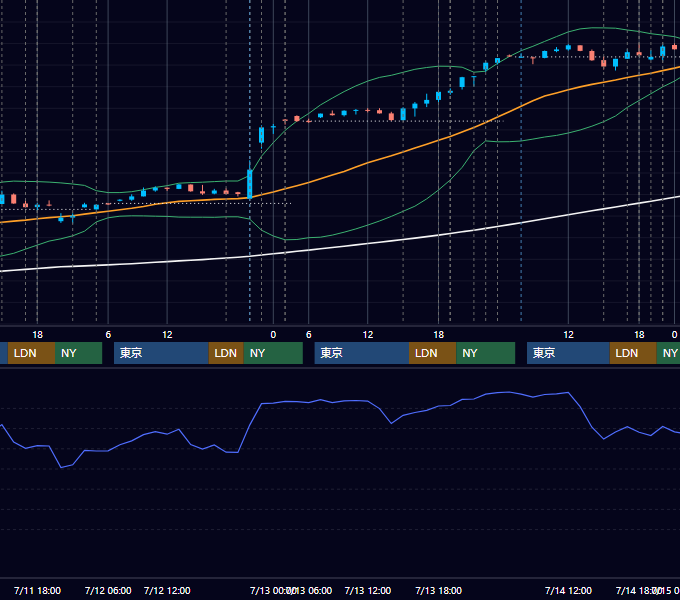Select the 7/11 NY session block
The height and width of the screenshot is (600, 680).
[78, 353]
